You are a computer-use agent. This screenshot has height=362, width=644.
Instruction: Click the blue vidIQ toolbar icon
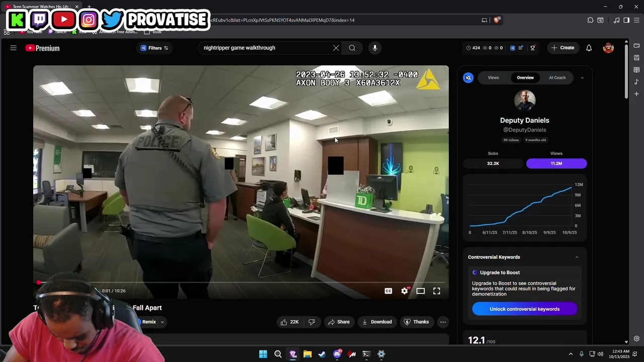point(513,48)
